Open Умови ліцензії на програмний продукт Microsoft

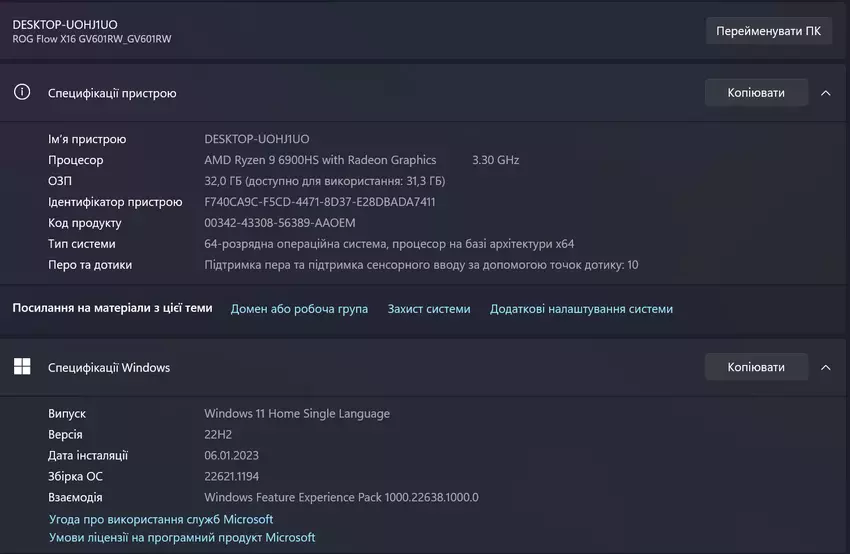point(182,538)
